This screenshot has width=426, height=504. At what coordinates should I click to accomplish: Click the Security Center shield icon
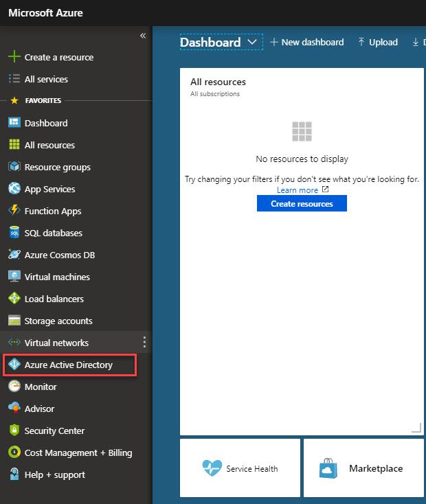tap(14, 430)
